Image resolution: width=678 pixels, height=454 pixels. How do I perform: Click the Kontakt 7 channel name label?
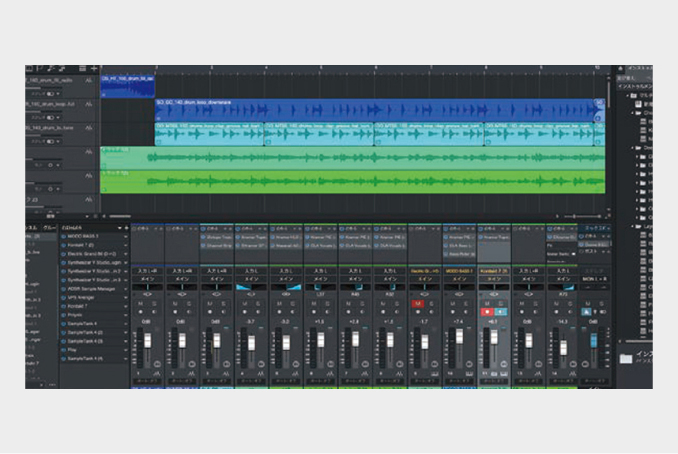pos(494,271)
